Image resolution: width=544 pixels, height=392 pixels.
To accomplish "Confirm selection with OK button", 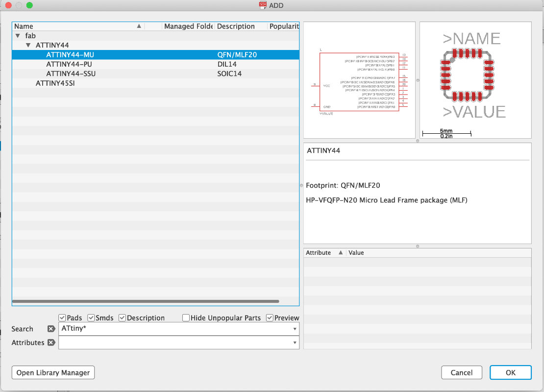I will click(510, 372).
